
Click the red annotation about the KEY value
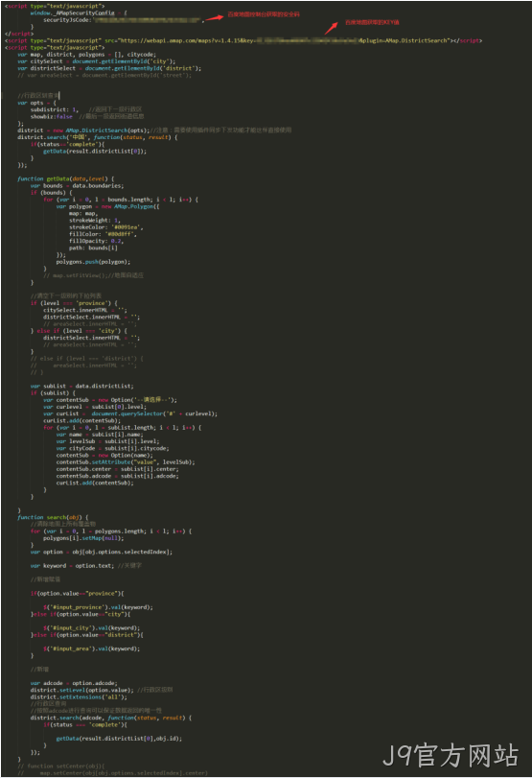point(372,22)
